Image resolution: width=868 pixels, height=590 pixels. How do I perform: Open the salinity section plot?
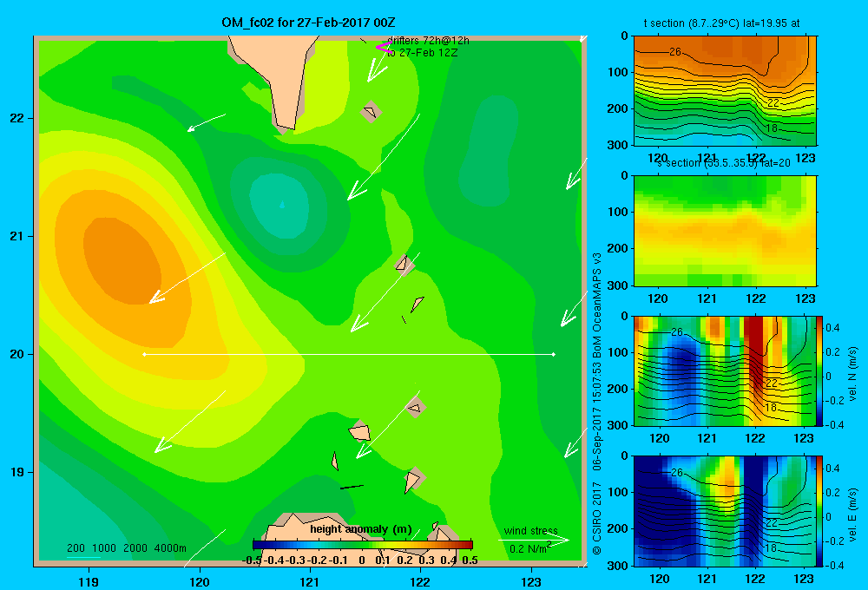pyautogui.click(x=725, y=231)
